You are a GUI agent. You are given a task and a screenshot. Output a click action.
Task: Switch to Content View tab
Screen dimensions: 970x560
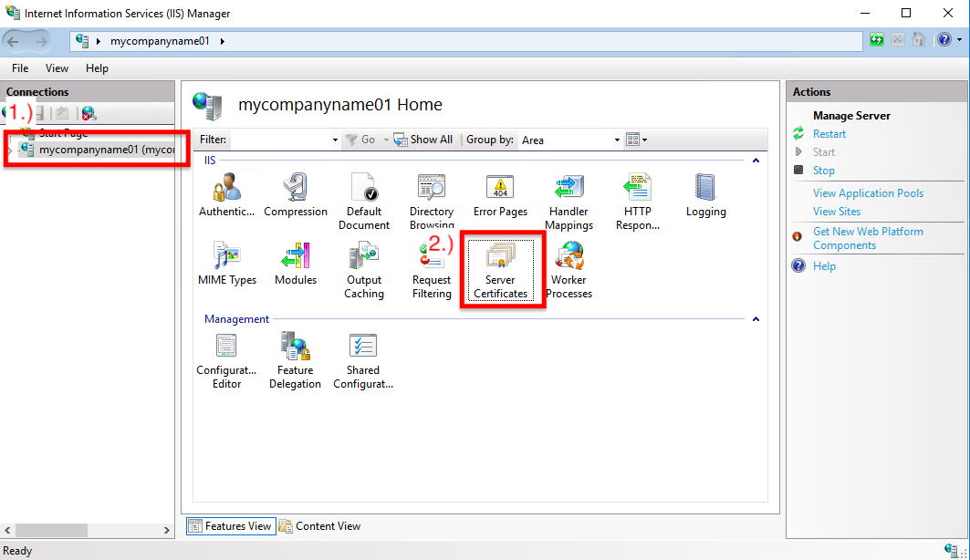click(319, 526)
